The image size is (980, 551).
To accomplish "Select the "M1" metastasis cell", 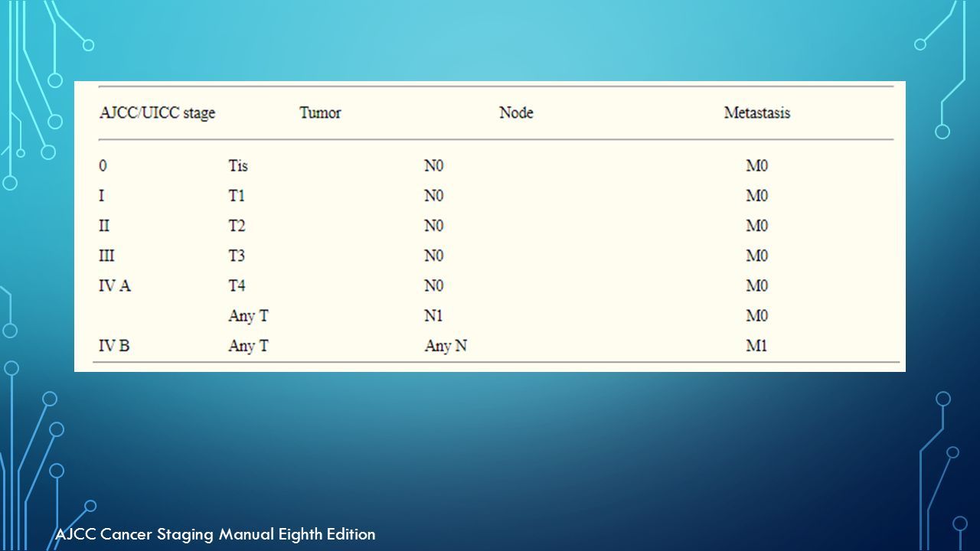I will point(756,346).
